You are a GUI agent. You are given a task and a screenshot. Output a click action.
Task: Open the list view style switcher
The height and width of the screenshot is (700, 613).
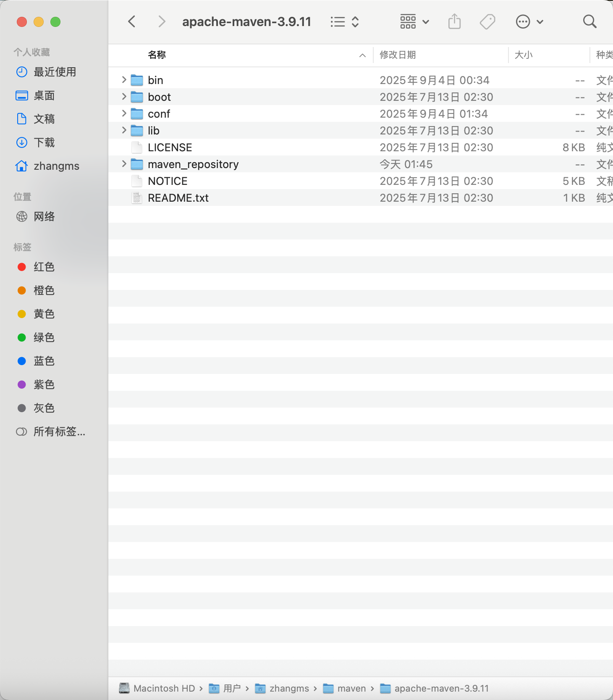[345, 22]
